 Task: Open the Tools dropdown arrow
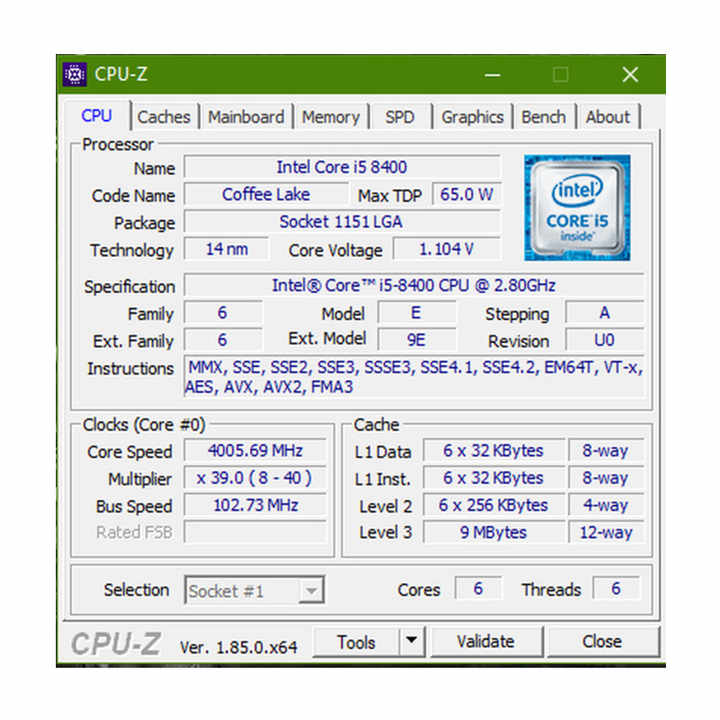[411, 641]
